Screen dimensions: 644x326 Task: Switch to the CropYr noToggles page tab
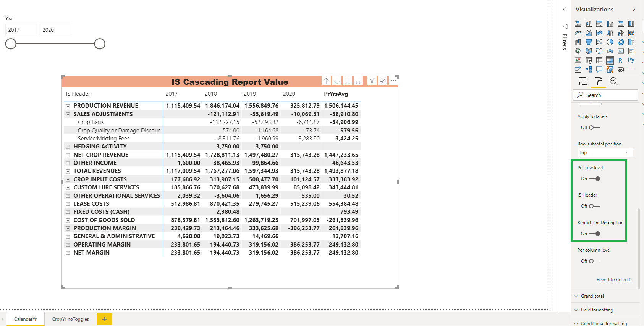(x=71, y=319)
